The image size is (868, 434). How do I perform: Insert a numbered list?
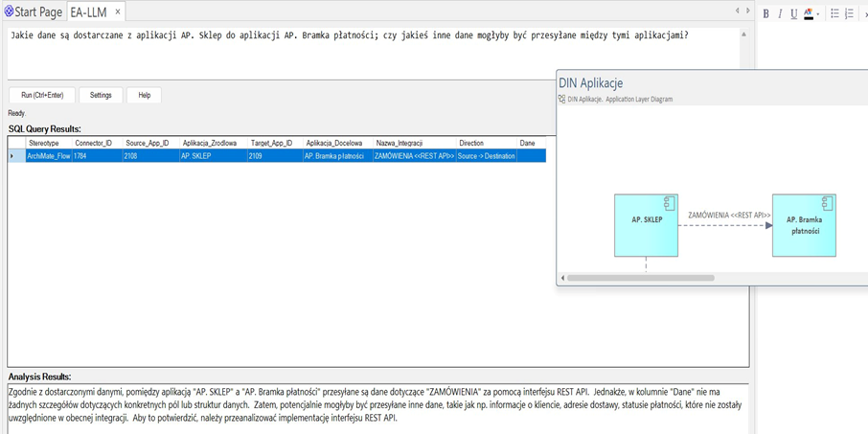point(849,14)
